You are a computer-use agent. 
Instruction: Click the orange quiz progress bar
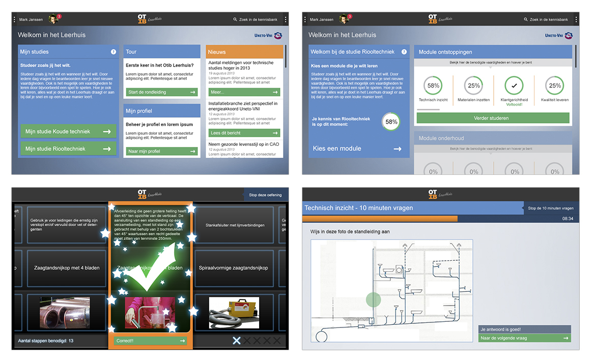pyautogui.click(x=380, y=219)
